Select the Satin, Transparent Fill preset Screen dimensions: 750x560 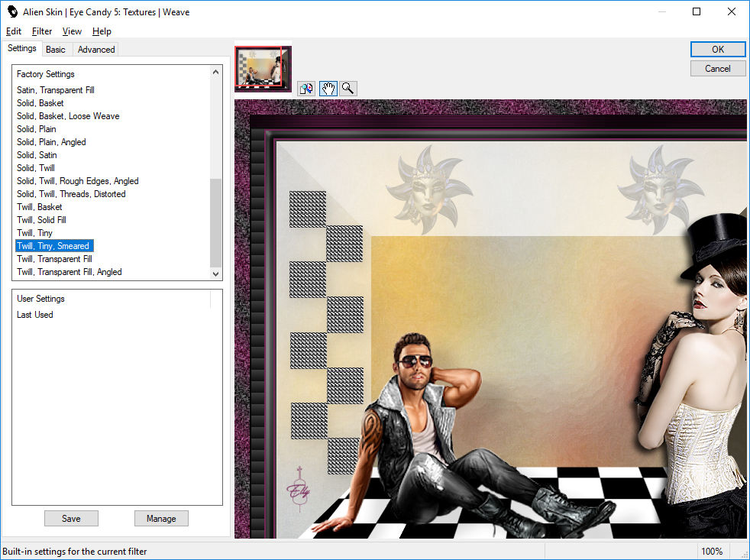point(56,90)
